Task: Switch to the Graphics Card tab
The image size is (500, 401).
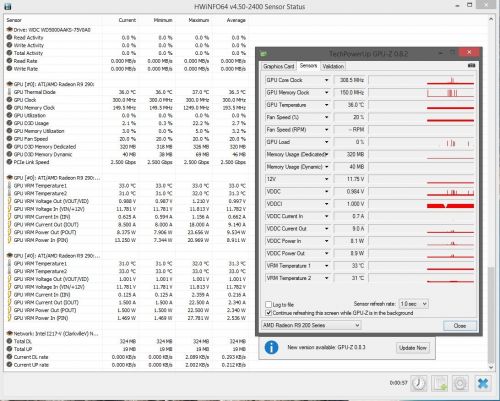Action: [x=279, y=66]
